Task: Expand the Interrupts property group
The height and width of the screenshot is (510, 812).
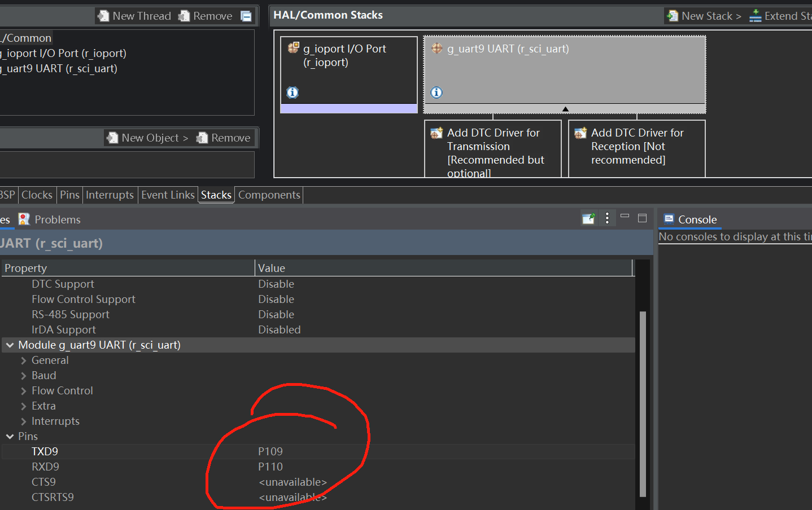Action: click(24, 421)
